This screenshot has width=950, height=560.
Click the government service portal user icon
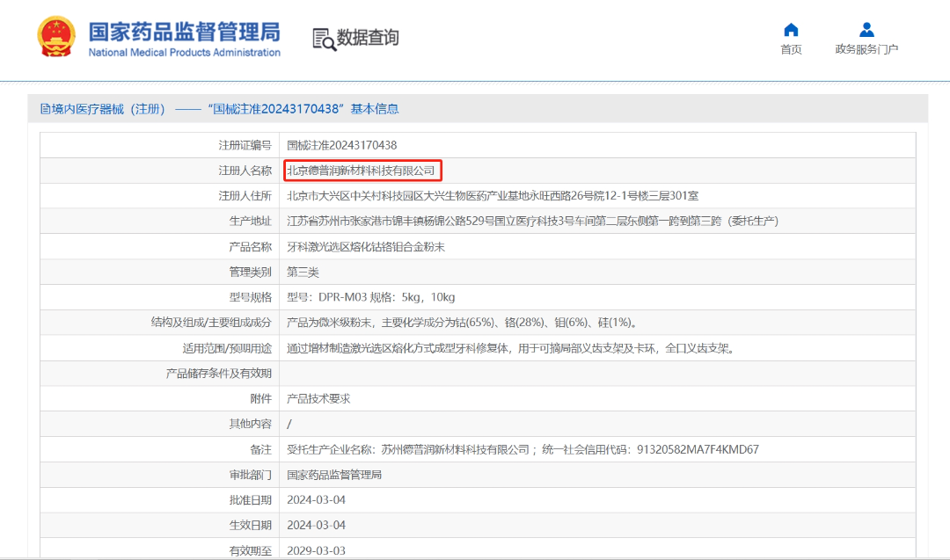click(866, 30)
